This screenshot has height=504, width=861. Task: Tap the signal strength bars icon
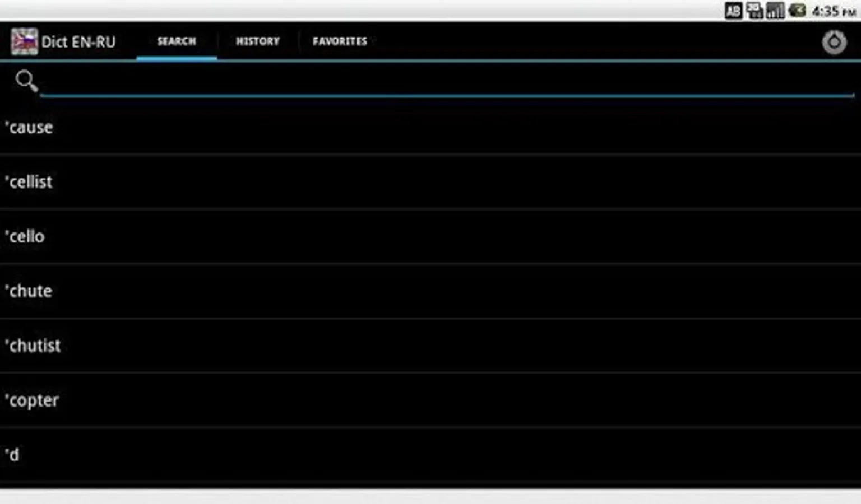[775, 11]
